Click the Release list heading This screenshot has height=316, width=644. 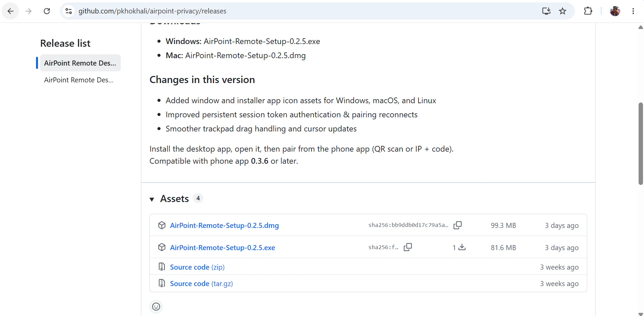pyautogui.click(x=65, y=43)
